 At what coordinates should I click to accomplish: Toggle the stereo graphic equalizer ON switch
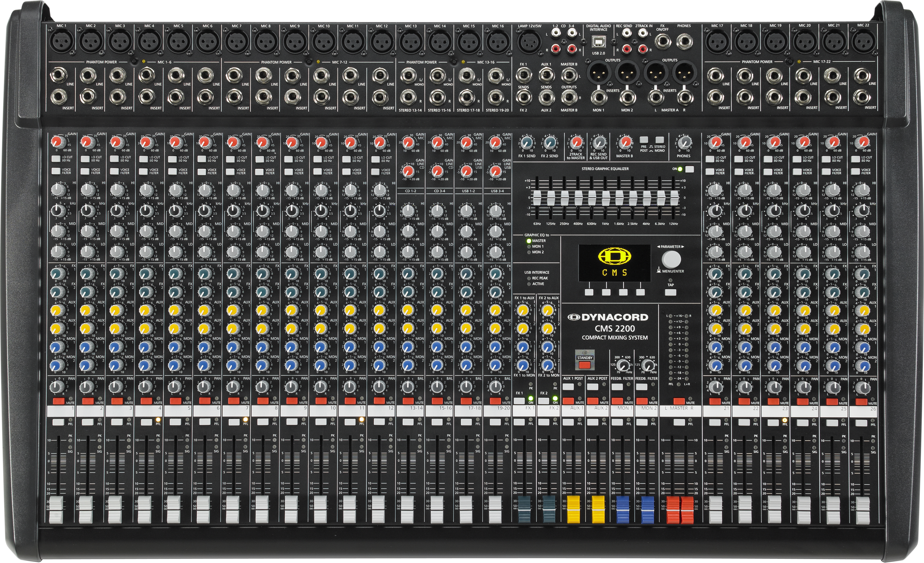coord(689,169)
